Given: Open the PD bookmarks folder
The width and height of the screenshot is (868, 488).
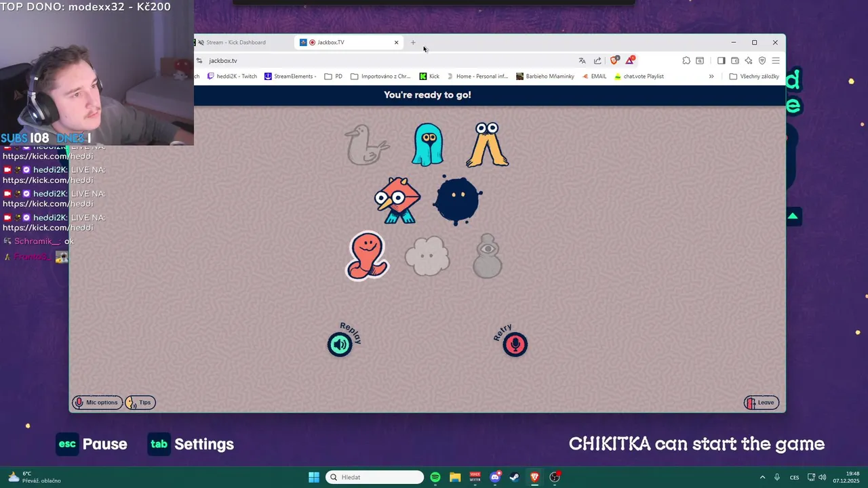Looking at the screenshot, I should [x=333, y=77].
